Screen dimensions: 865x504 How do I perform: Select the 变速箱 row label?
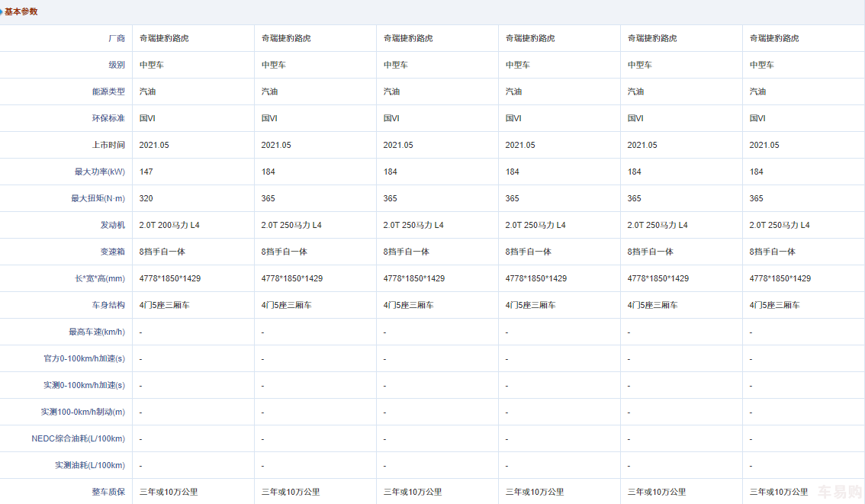[x=113, y=252]
